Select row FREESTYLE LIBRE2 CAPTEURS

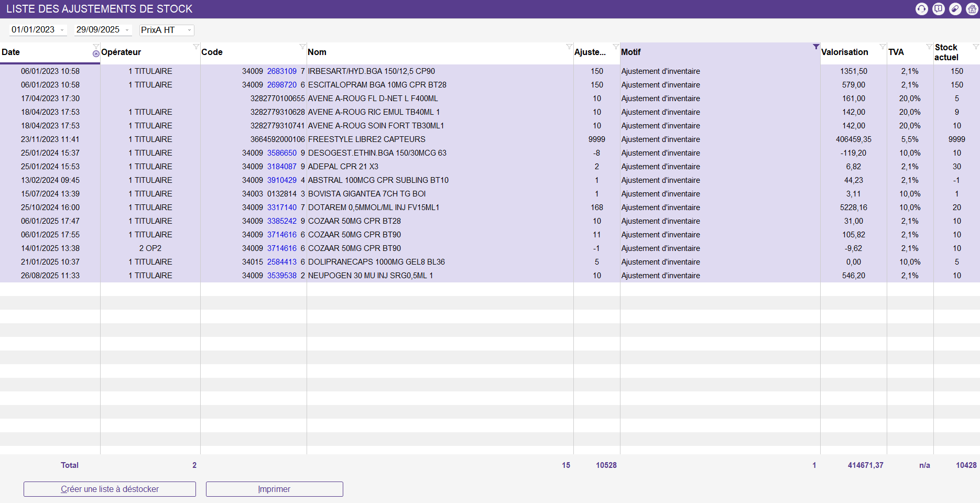(x=490, y=139)
